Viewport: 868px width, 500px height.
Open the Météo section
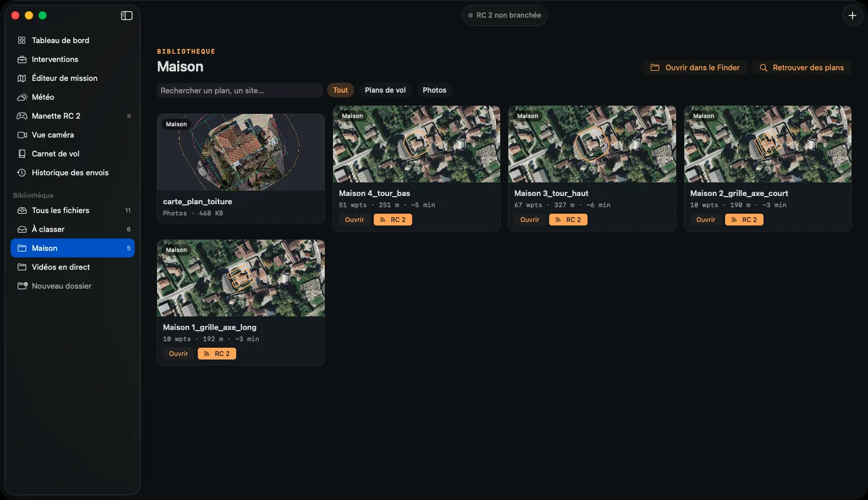(73, 97)
